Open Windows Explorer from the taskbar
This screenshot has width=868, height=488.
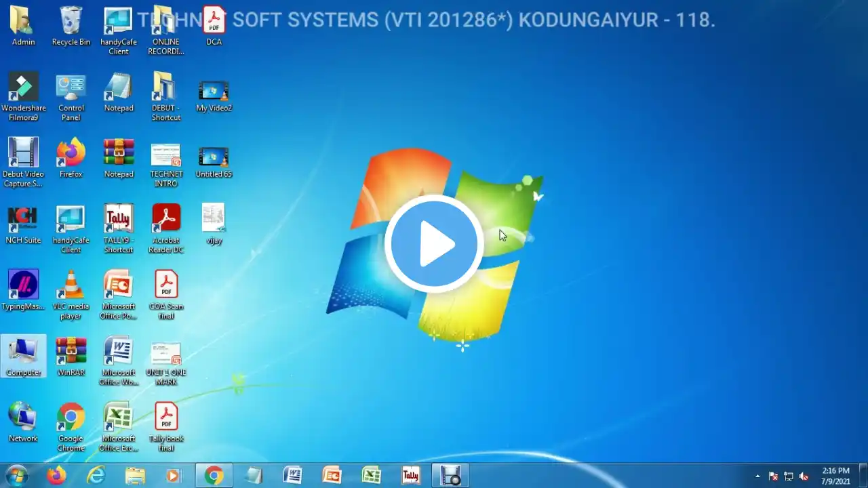(x=135, y=476)
